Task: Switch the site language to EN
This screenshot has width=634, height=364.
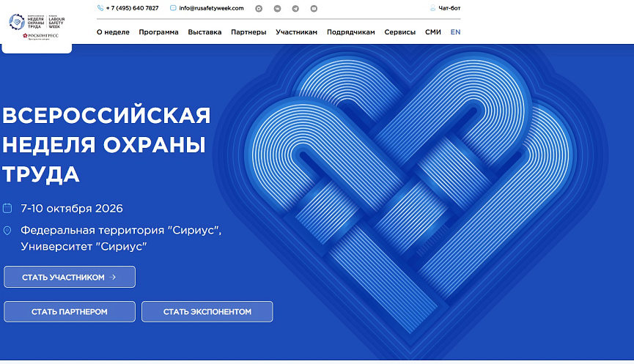Action: click(x=455, y=32)
